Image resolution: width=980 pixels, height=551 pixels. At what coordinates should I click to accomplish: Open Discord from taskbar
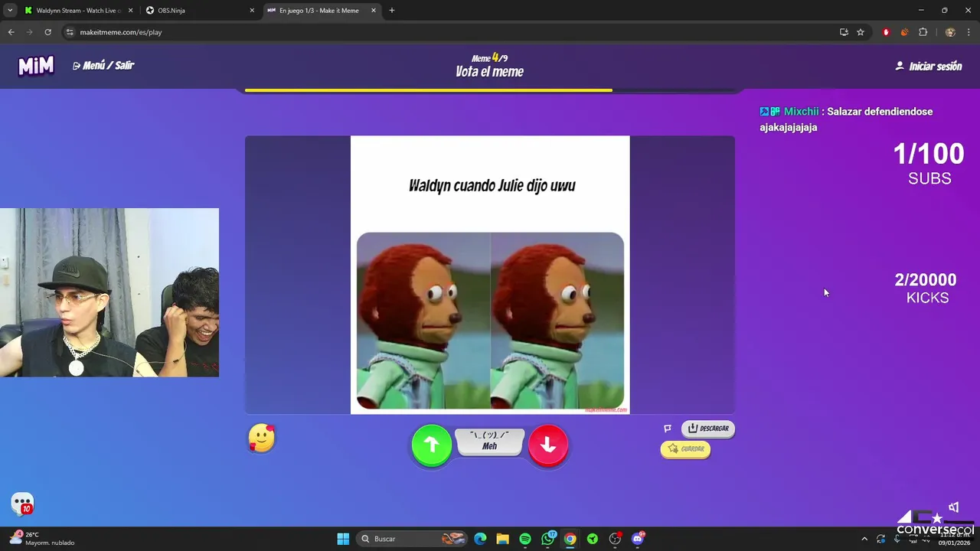[x=638, y=539]
